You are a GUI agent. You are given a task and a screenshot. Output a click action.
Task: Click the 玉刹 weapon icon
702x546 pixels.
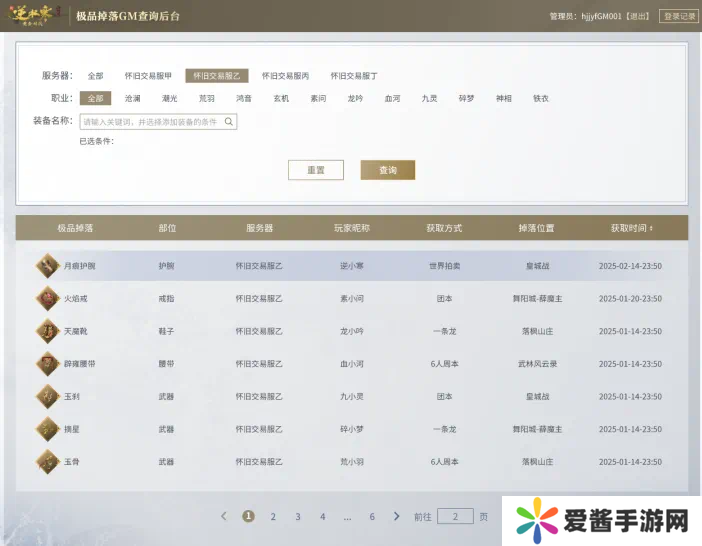pyautogui.click(x=47, y=397)
